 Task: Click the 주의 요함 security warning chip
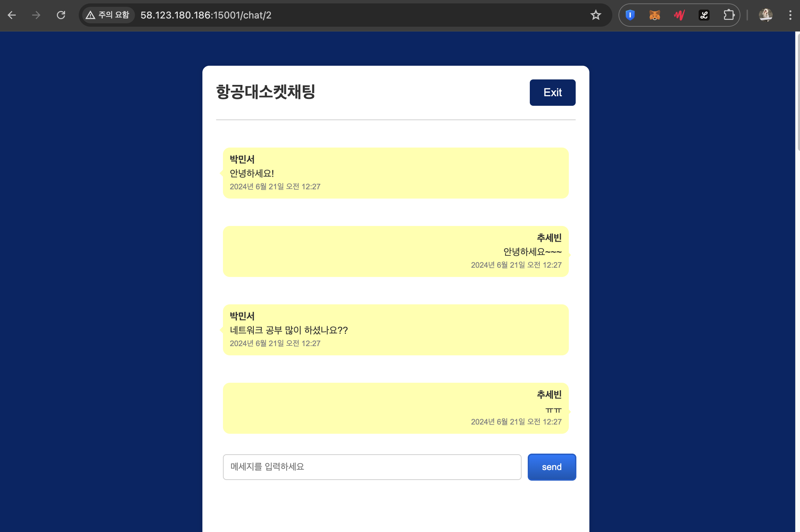click(x=108, y=15)
